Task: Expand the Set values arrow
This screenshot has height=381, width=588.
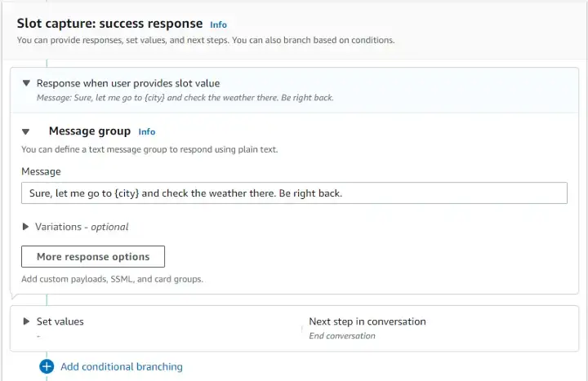Action: click(26, 321)
